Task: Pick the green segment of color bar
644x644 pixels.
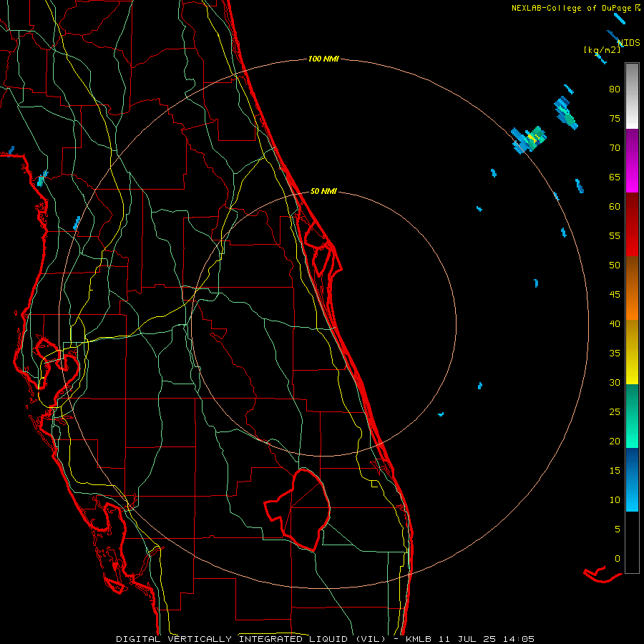Action: tap(632, 416)
